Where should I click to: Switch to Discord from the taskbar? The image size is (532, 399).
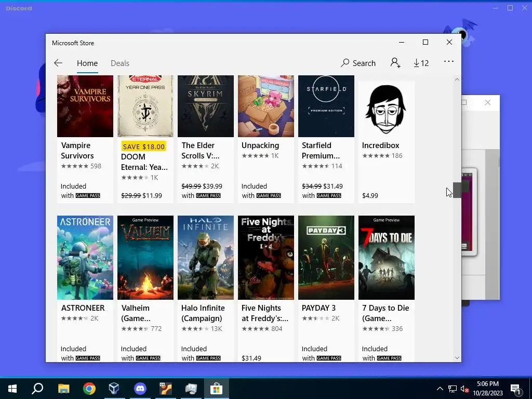coord(140,389)
